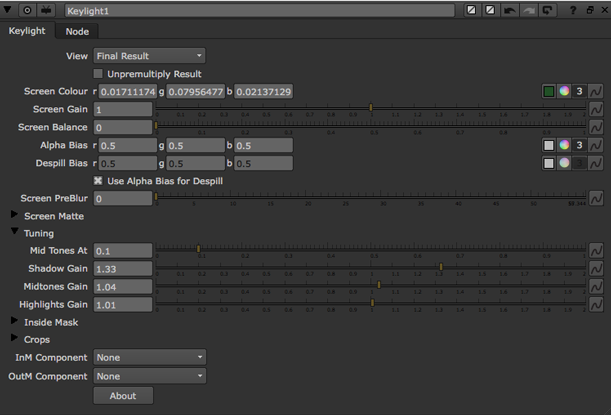Open help with the question mark icon

click(x=572, y=11)
